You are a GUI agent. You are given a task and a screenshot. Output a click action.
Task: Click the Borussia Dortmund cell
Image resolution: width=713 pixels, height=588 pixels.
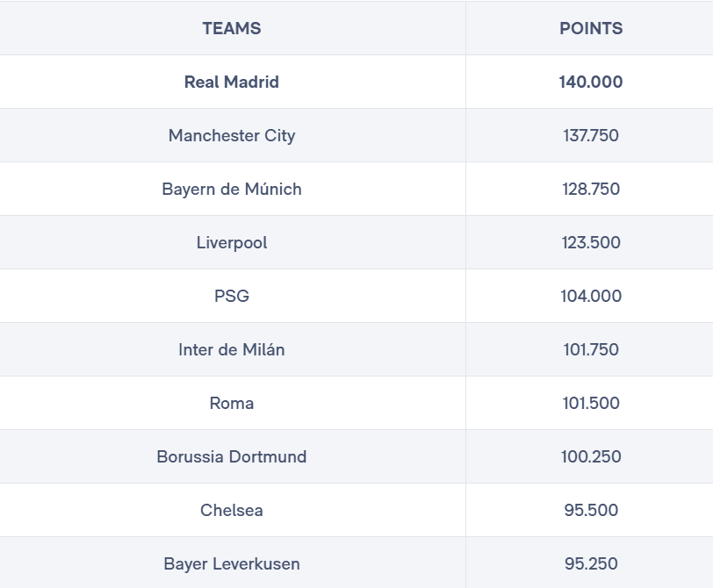(x=232, y=456)
